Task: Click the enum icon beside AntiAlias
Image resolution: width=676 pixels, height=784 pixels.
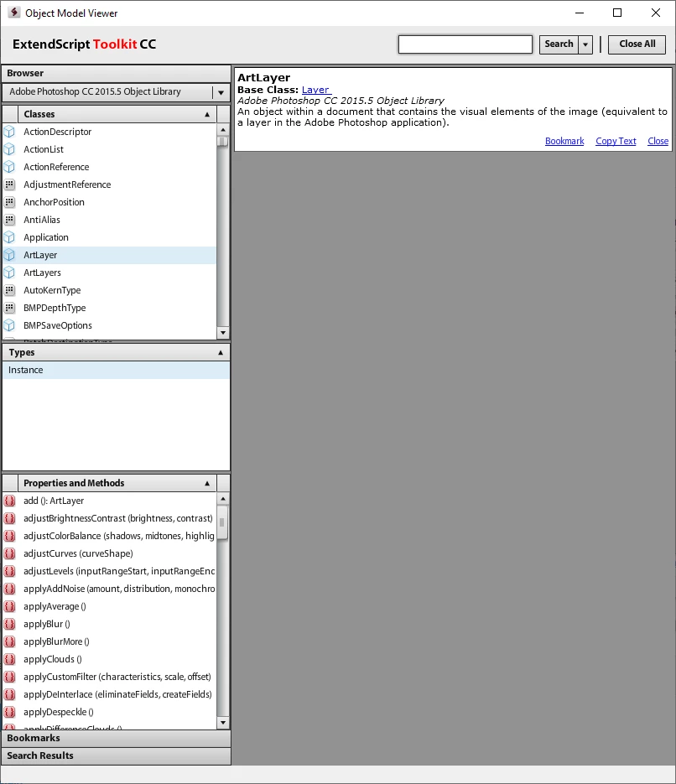Action: click(9, 220)
